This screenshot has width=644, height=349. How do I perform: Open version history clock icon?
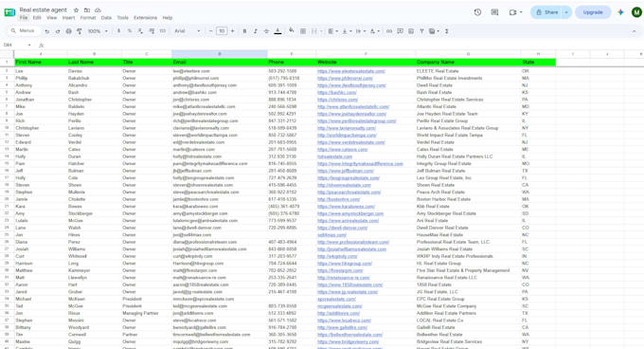(x=477, y=12)
